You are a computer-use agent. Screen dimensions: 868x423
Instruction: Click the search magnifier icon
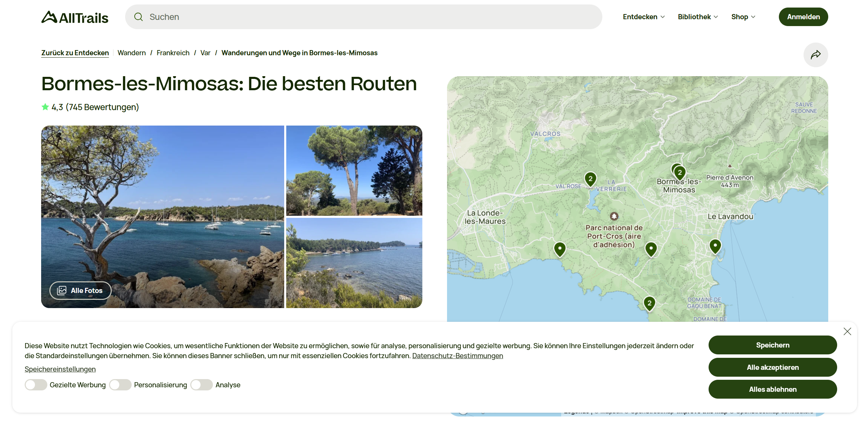(x=138, y=17)
